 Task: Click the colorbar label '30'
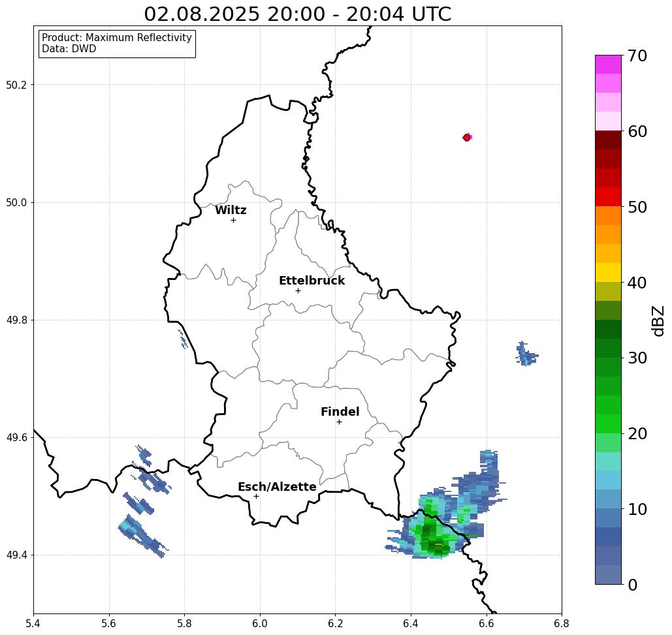coord(637,358)
